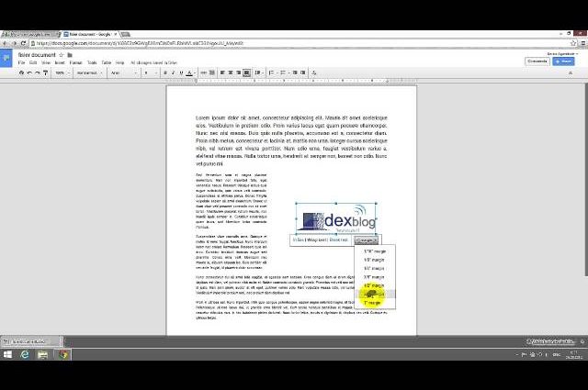This screenshot has width=588, height=390.
Task: Open the View menu
Action: [46, 62]
